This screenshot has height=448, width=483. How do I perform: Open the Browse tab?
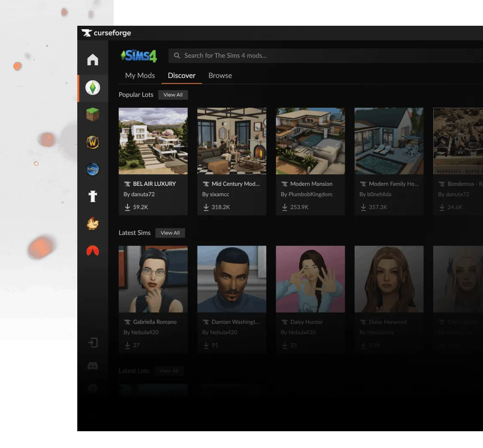click(220, 76)
